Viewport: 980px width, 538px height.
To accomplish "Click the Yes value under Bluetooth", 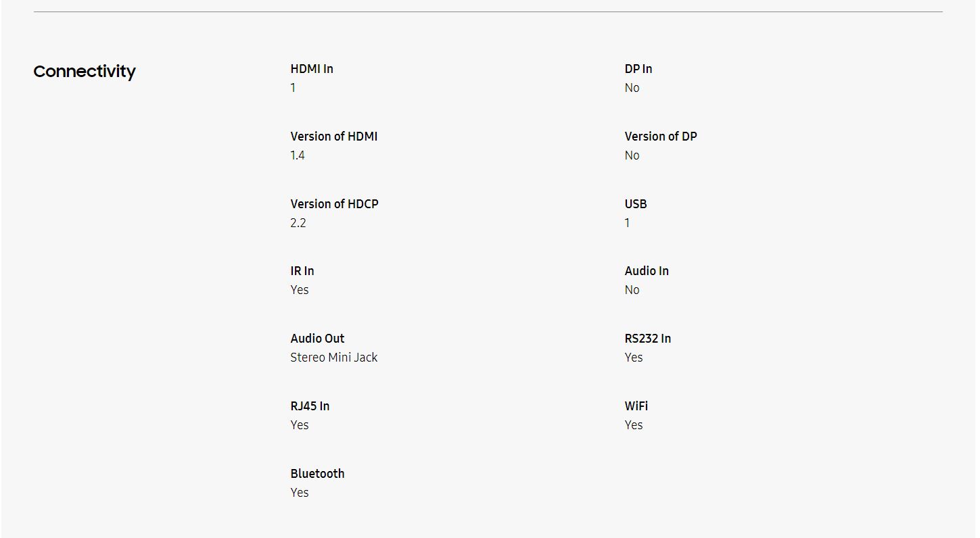I will pyautogui.click(x=299, y=493).
